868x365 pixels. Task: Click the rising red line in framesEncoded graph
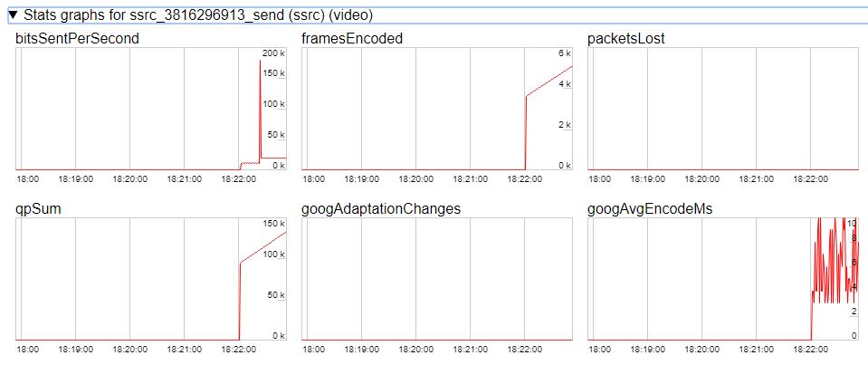(548, 82)
